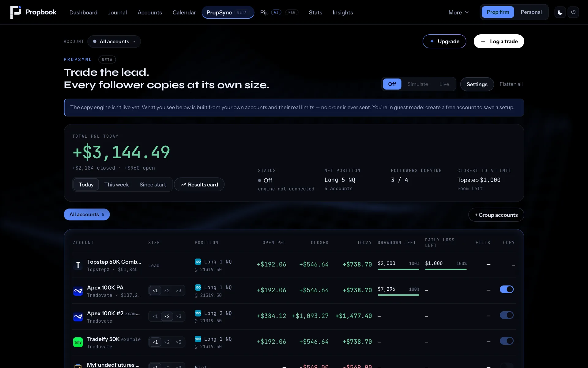Click the AI badge next to Pip
This screenshot has height=368, width=588.
276,12
